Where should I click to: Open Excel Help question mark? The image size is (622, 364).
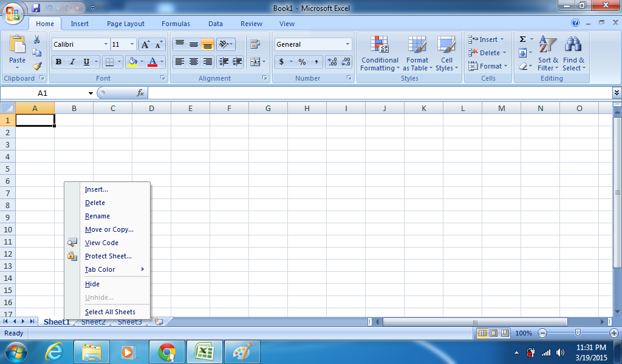[575, 23]
